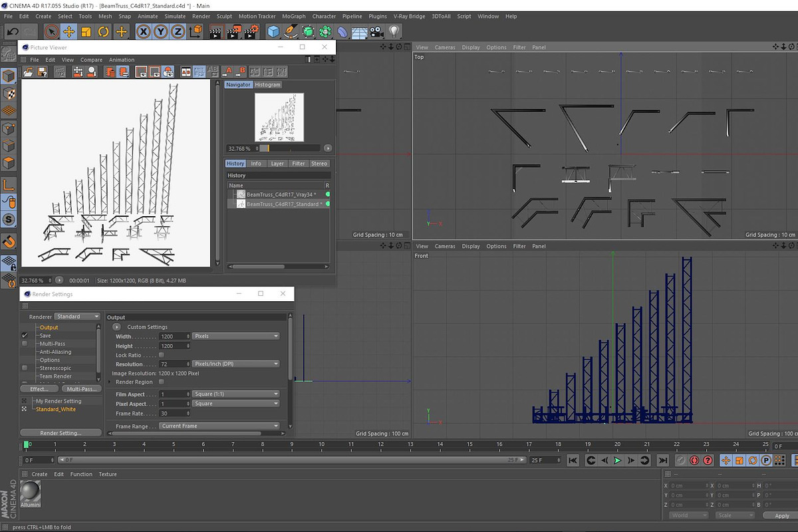Open the Frame Range Current Frame dropdown
Image resolution: width=798 pixels, height=532 pixels.
click(219, 426)
